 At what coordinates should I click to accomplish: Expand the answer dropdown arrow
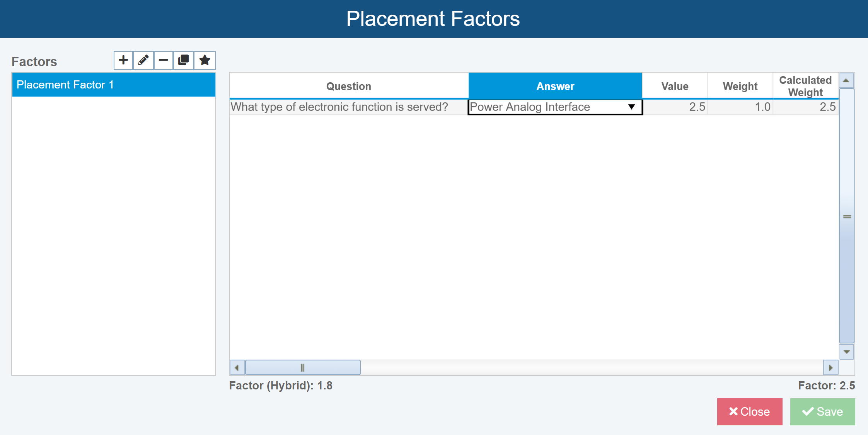[631, 107]
